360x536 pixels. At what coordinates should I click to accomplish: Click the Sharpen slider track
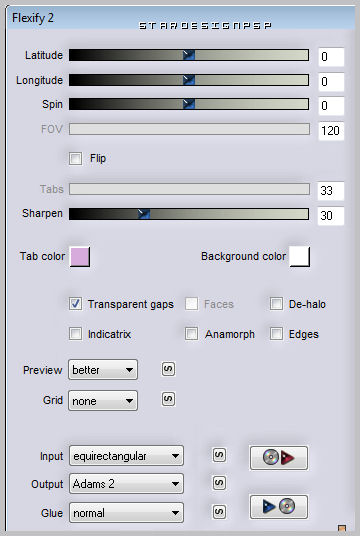pos(189,214)
